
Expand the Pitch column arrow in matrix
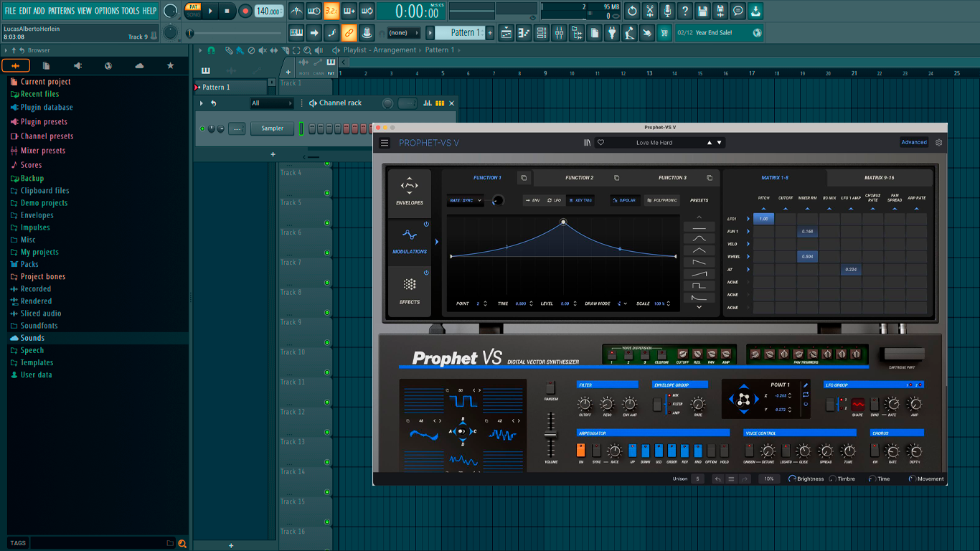pos(763,209)
